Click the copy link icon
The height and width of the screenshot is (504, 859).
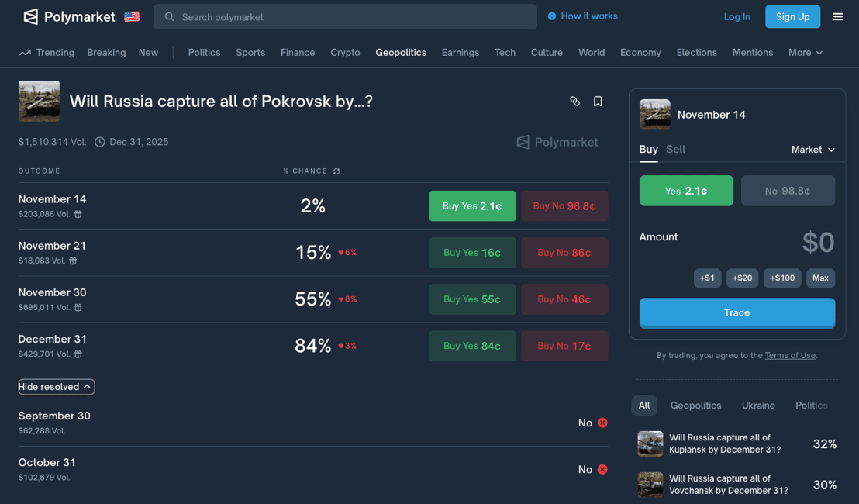point(574,102)
